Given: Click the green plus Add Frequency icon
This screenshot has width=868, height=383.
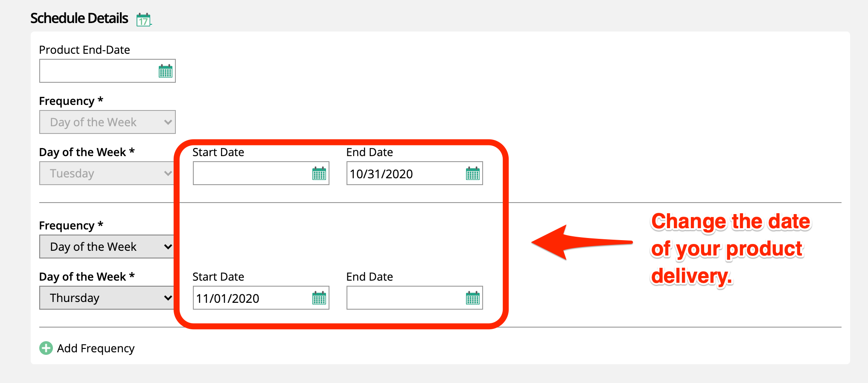Looking at the screenshot, I should click(x=46, y=348).
